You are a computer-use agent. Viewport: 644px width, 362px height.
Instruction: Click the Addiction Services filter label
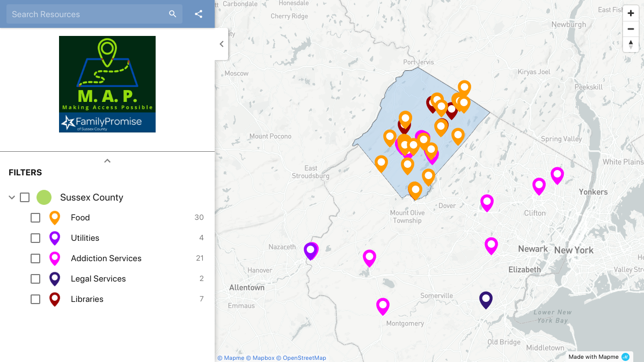[x=106, y=258]
